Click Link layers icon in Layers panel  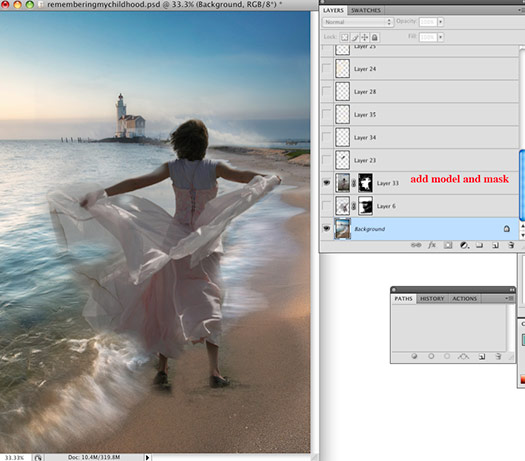point(416,245)
